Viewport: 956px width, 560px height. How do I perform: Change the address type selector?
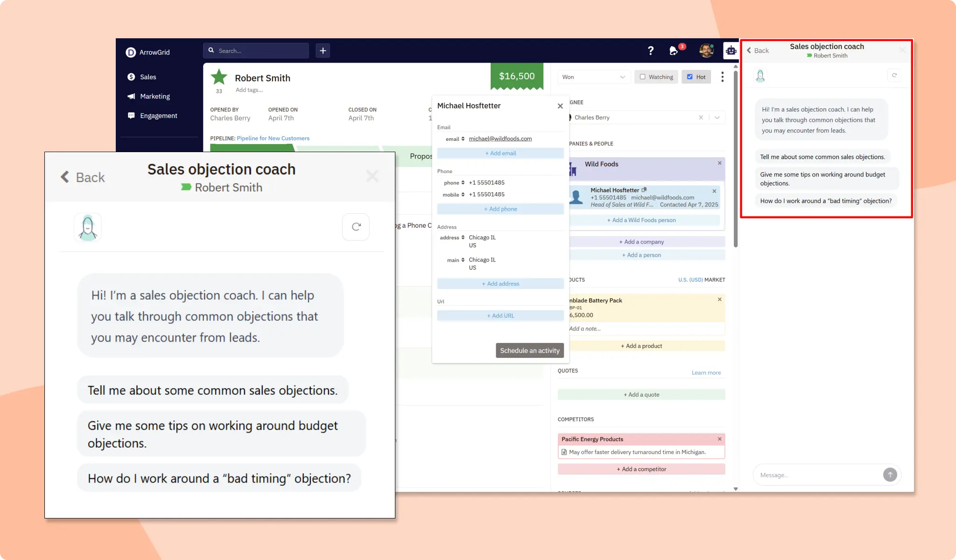[x=452, y=238]
